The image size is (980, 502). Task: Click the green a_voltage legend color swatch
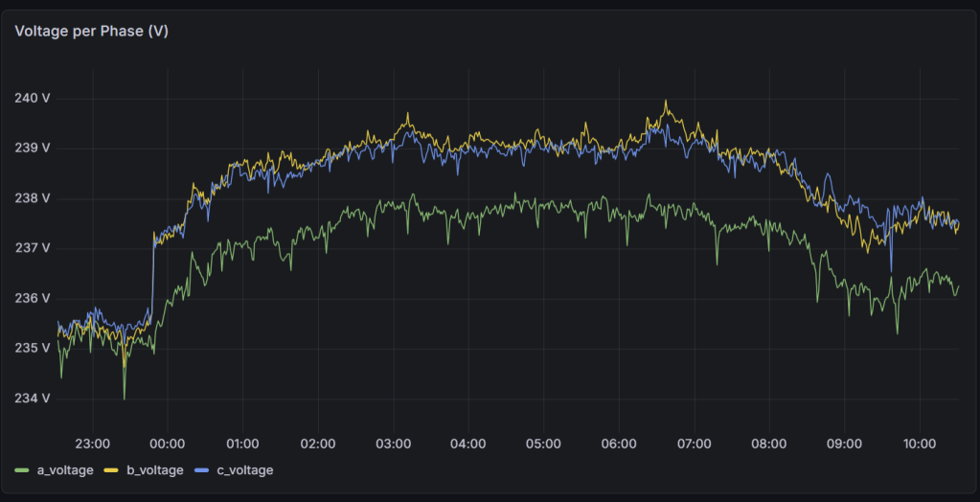pyautogui.click(x=23, y=470)
